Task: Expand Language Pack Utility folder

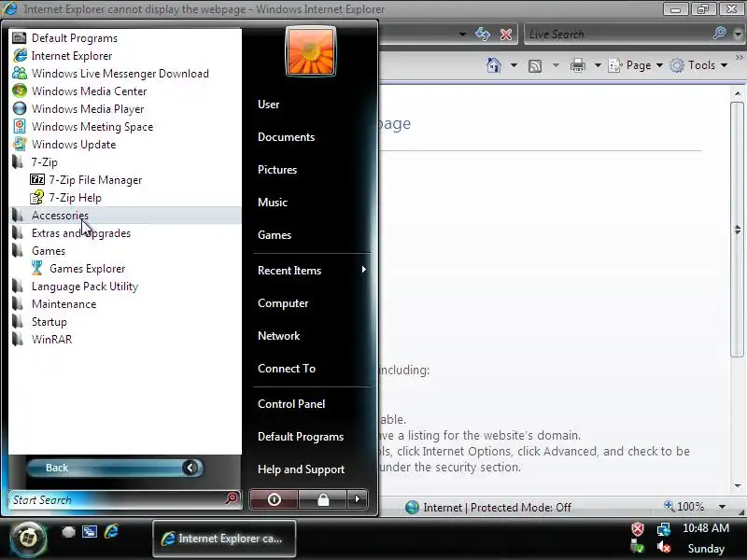Action: 125,287
